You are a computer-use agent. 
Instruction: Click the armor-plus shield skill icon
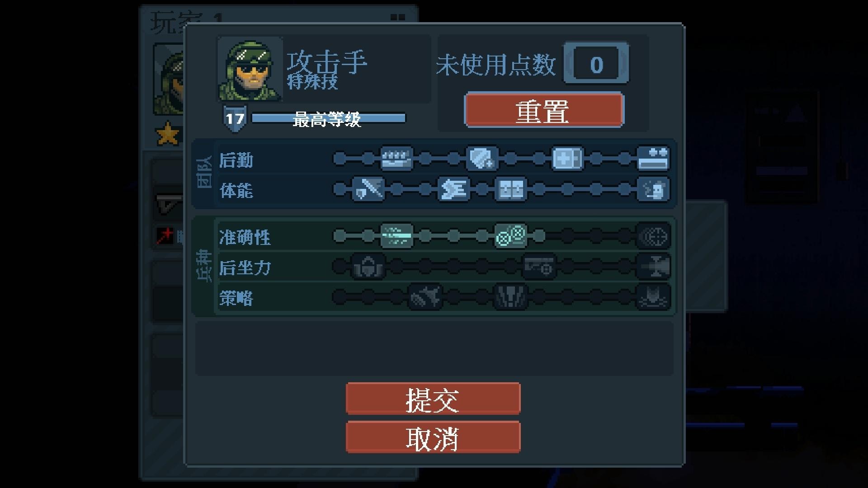click(x=482, y=159)
